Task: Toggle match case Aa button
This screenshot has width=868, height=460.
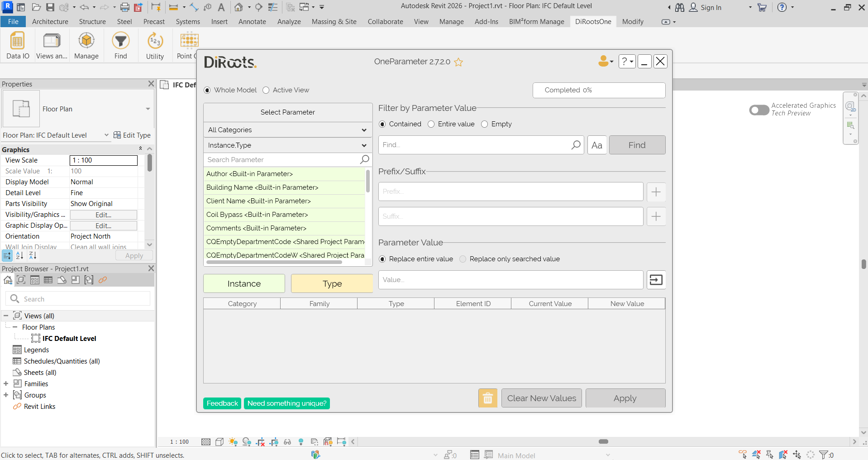Action: 597,145
